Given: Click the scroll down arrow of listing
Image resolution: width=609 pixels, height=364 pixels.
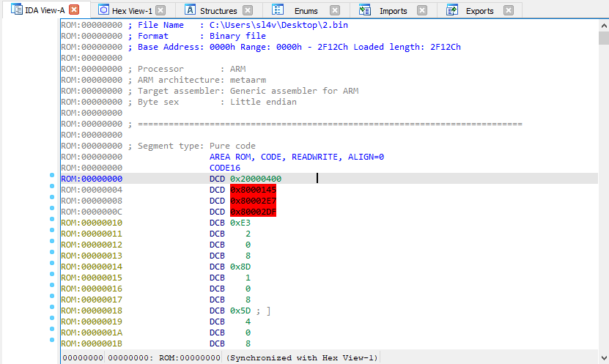Looking at the screenshot, I should tap(604, 358).
